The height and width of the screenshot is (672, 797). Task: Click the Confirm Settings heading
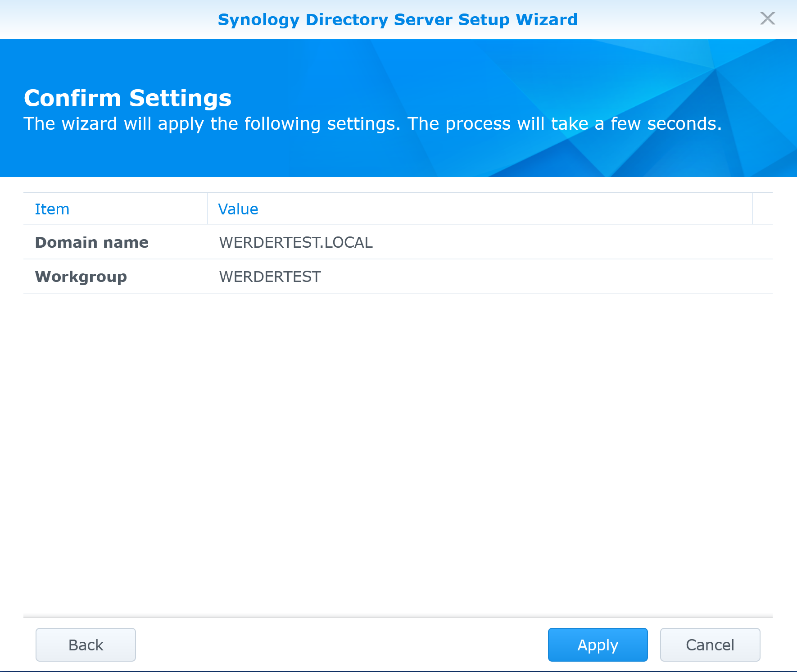pos(127,97)
